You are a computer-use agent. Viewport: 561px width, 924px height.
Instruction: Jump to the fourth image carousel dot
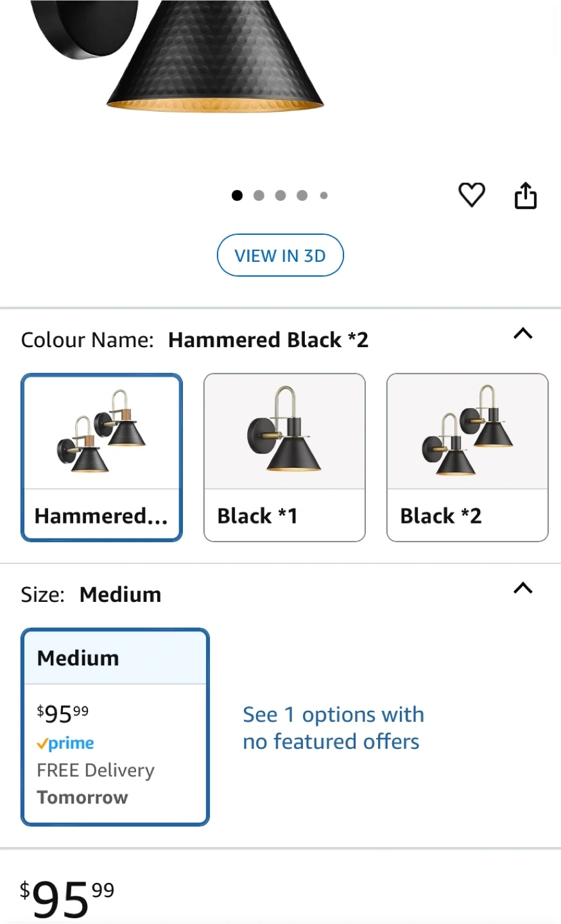302,195
